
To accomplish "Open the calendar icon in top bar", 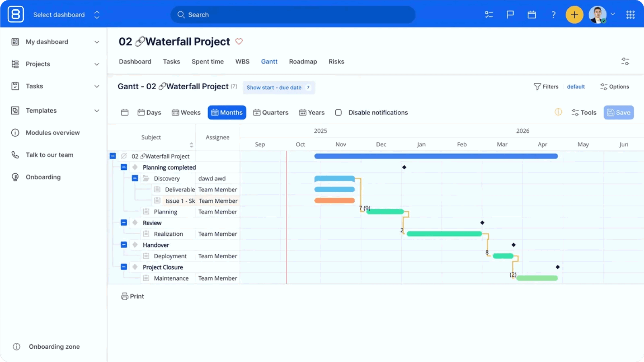I will pos(532,15).
